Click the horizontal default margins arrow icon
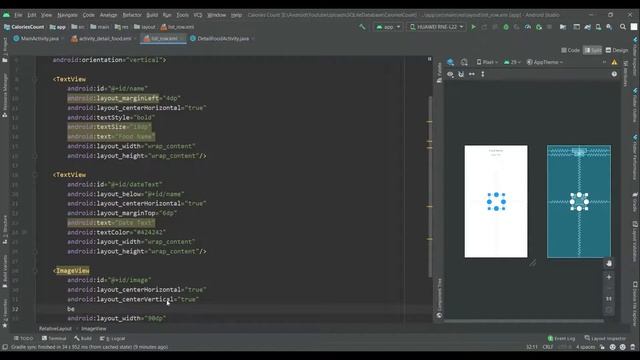 [472, 74]
